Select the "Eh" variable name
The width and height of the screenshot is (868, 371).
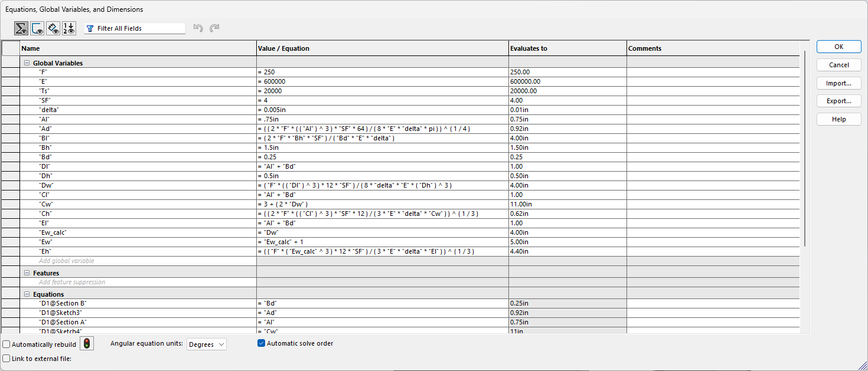(44, 251)
